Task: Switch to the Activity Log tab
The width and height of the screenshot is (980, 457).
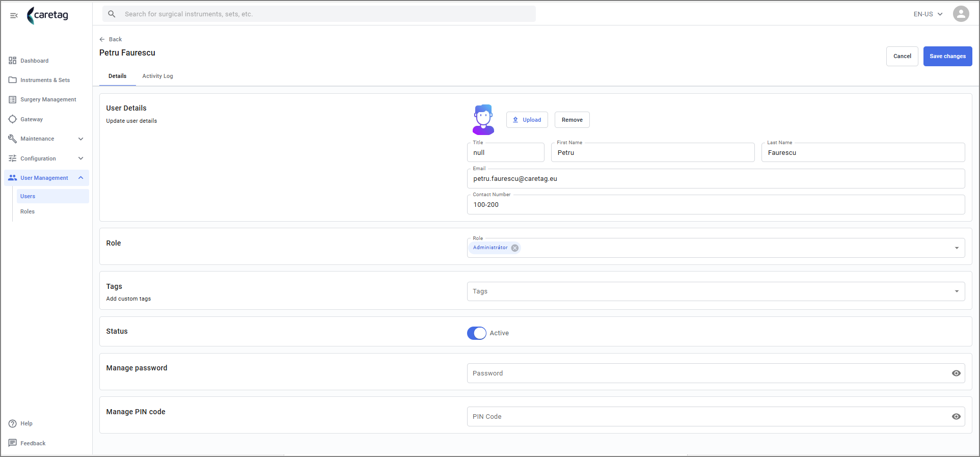Action: [157, 76]
